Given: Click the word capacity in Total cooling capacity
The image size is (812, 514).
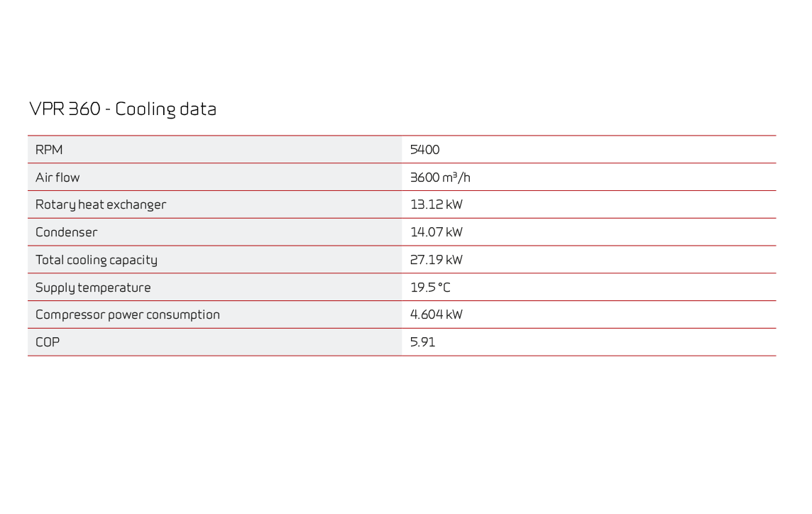Looking at the screenshot, I should [133, 261].
